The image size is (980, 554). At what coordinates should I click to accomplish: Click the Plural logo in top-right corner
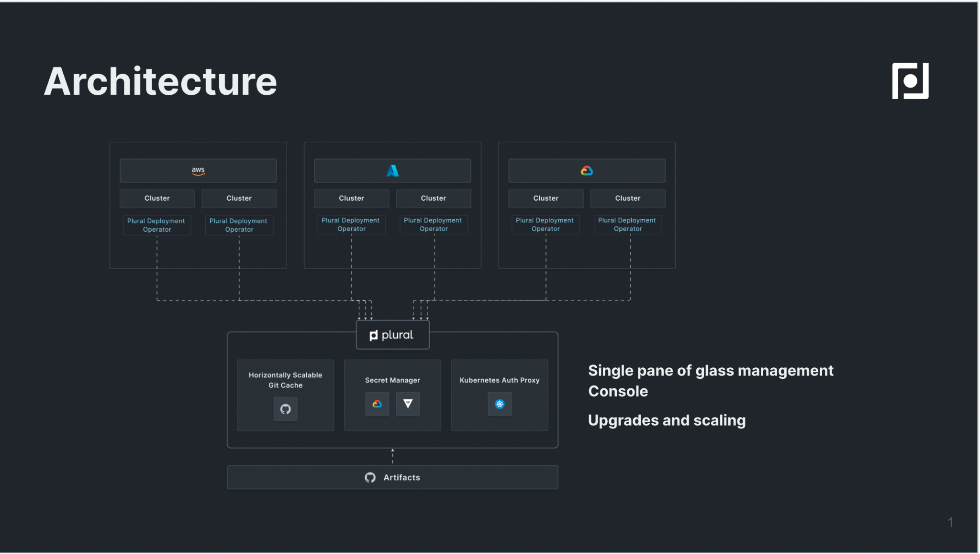910,81
